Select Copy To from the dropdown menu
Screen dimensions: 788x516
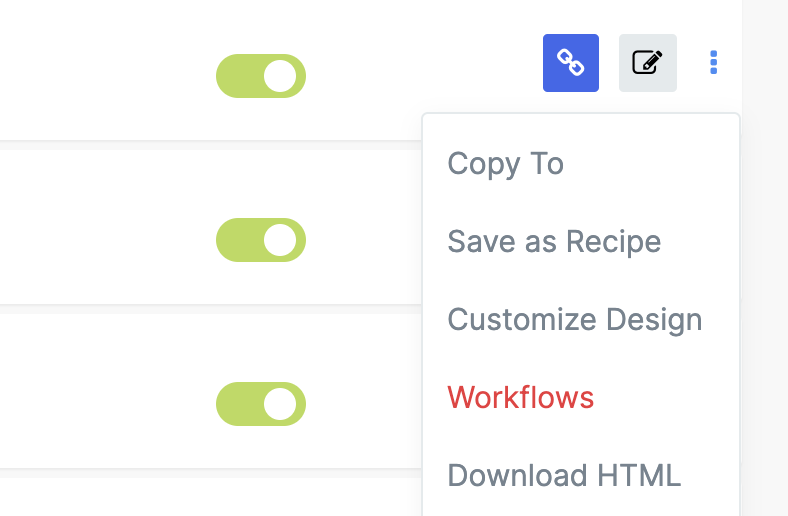pyautogui.click(x=505, y=163)
